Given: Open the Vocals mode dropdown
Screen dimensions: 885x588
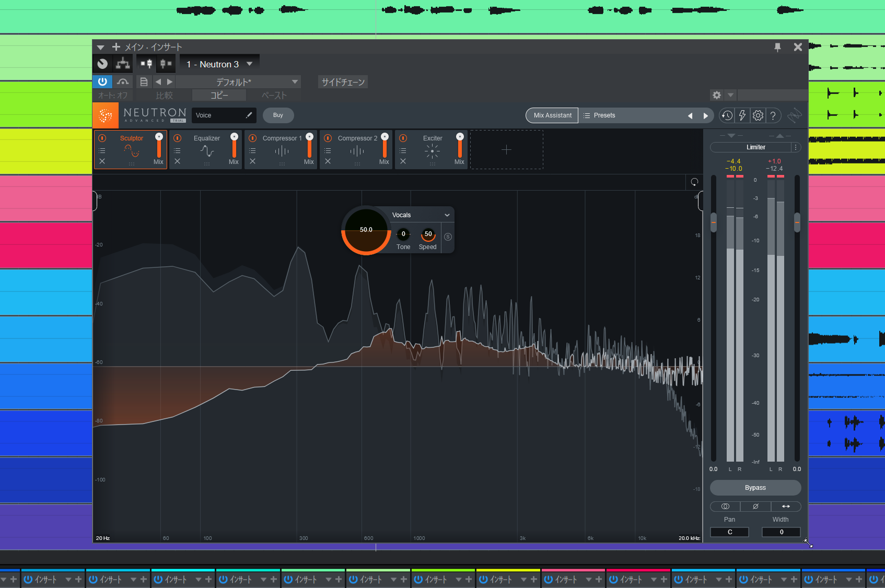Looking at the screenshot, I should tap(421, 215).
